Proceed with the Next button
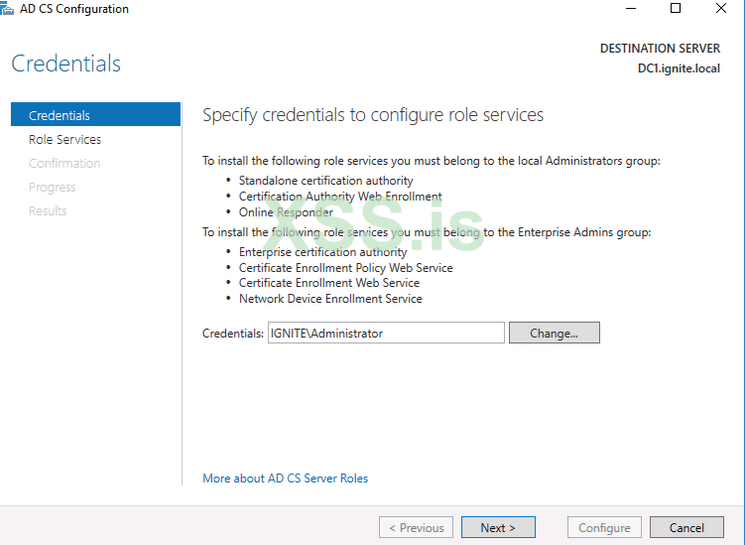The height and width of the screenshot is (545, 745). (498, 527)
